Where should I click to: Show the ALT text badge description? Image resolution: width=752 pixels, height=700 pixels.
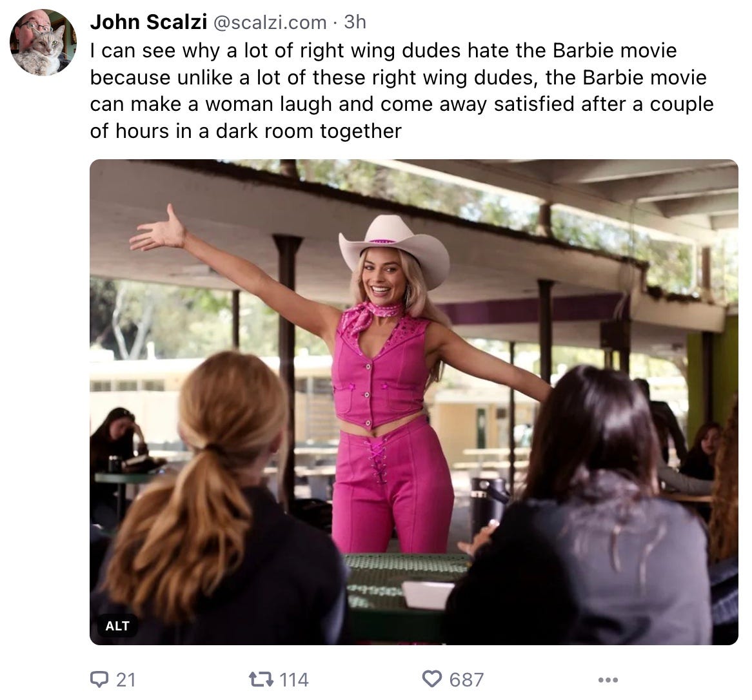point(117,626)
